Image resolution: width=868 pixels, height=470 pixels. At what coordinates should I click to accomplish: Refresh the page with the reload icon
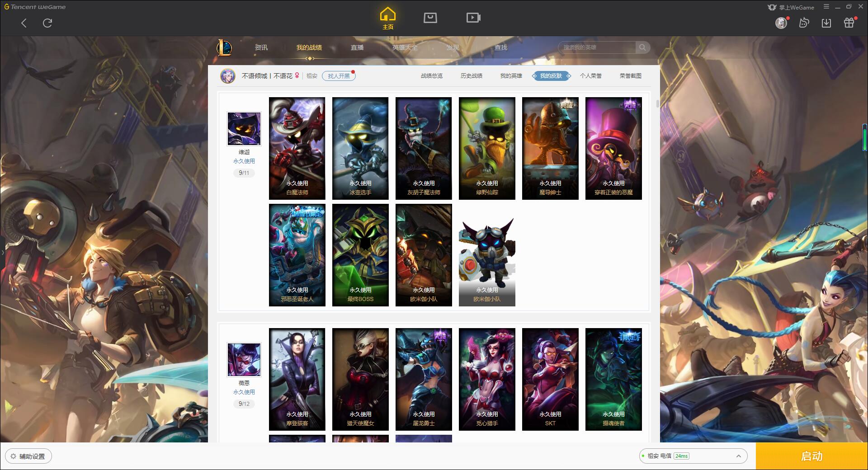click(x=47, y=23)
